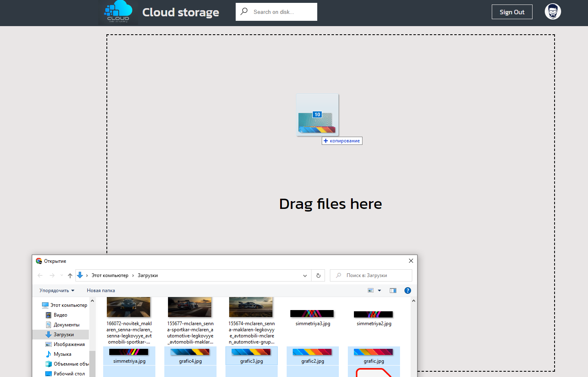
Task: Select the grafic.jpg thumbnail
Action: pyautogui.click(x=374, y=355)
